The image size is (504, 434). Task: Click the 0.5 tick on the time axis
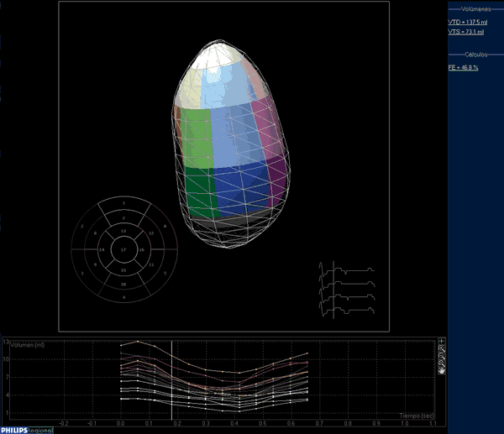[263, 423]
